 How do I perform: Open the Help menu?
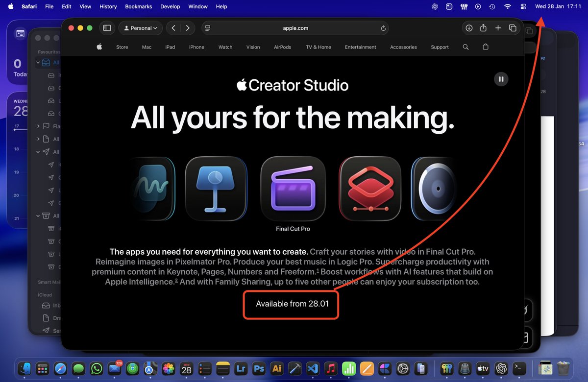[221, 6]
